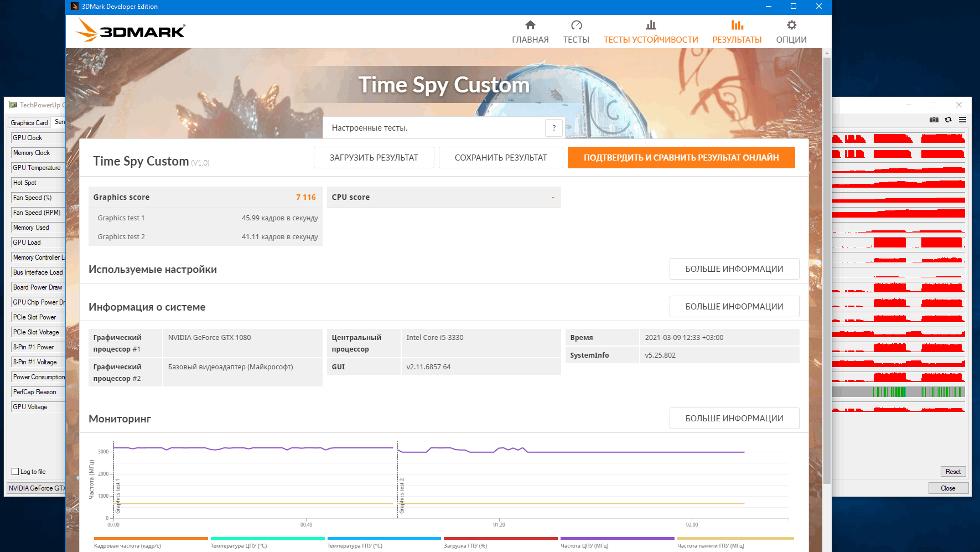
Task: Click Close button in GPU-Z window
Action: (x=948, y=488)
